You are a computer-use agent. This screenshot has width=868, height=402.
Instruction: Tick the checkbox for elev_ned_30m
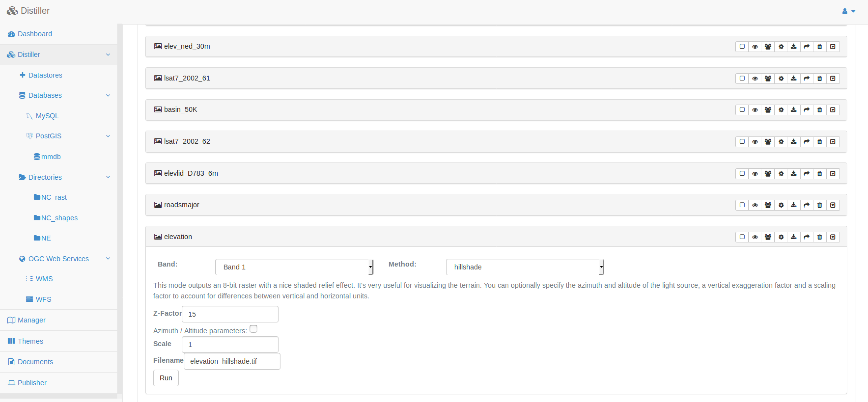(742, 46)
